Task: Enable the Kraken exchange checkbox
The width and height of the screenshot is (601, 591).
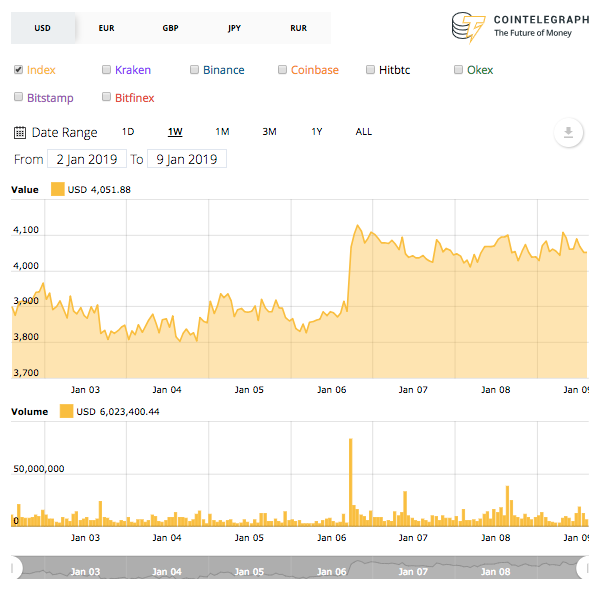Action: point(106,69)
